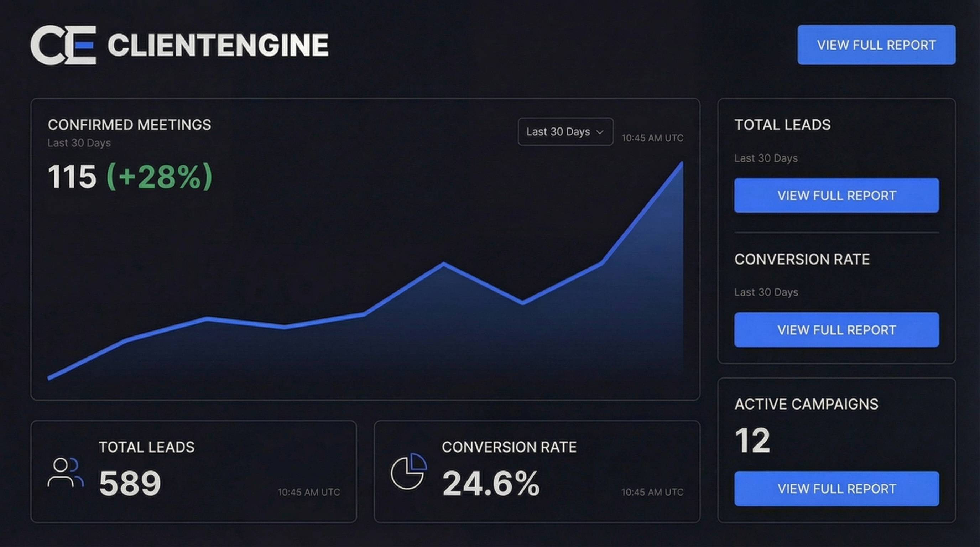View full report under Total Leads
This screenshot has height=547, width=980.
pos(836,196)
